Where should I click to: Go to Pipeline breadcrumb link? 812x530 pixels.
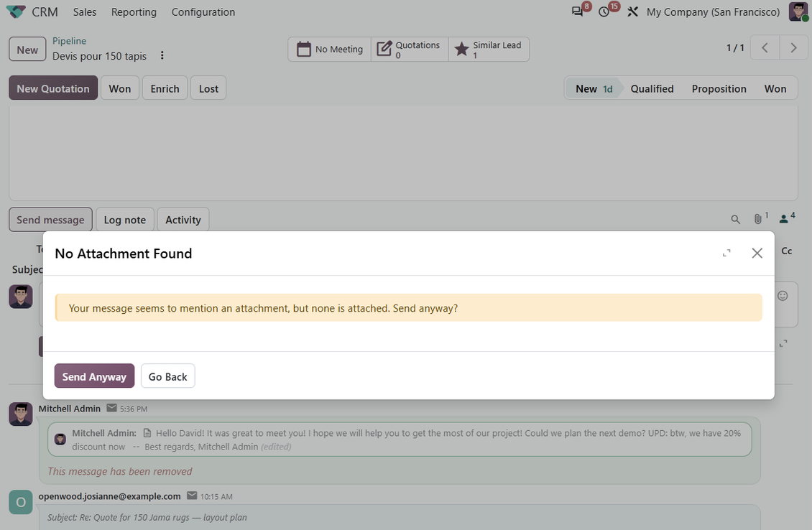coord(70,41)
